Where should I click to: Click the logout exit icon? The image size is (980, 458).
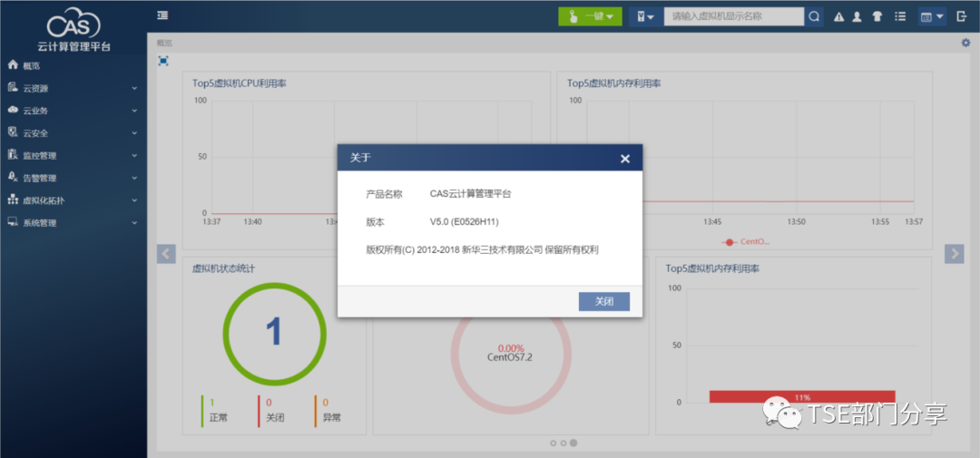point(962,16)
